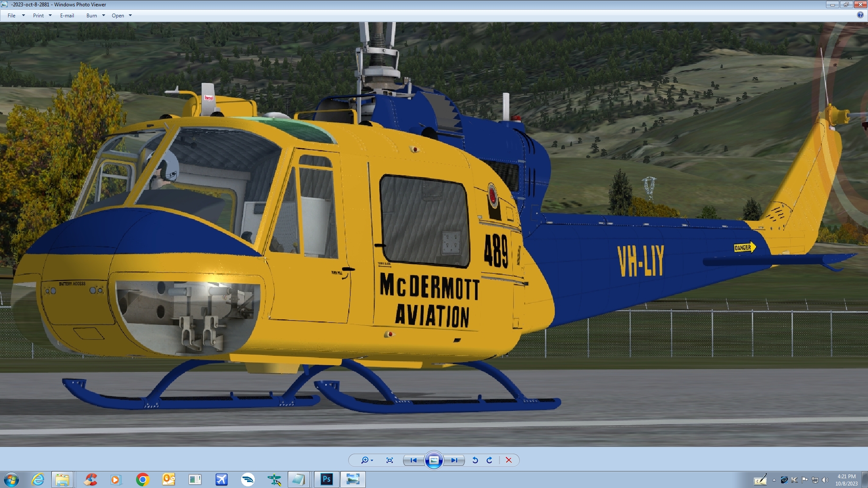The width and height of the screenshot is (868, 488).
Task: Open the File menu
Action: pos(11,16)
